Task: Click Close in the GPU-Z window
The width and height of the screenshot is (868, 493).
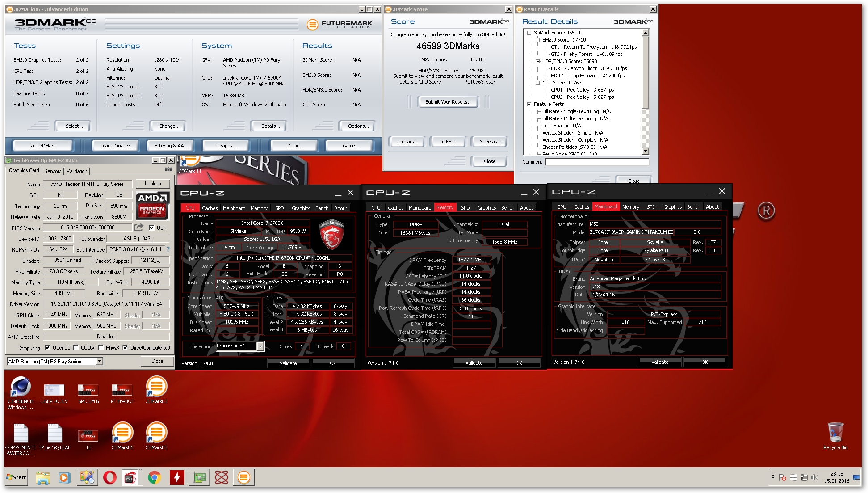Action: click(x=157, y=361)
